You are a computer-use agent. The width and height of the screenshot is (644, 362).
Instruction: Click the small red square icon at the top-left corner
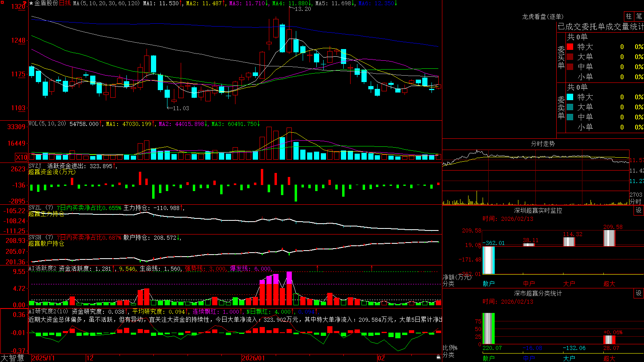(x=1, y=2)
